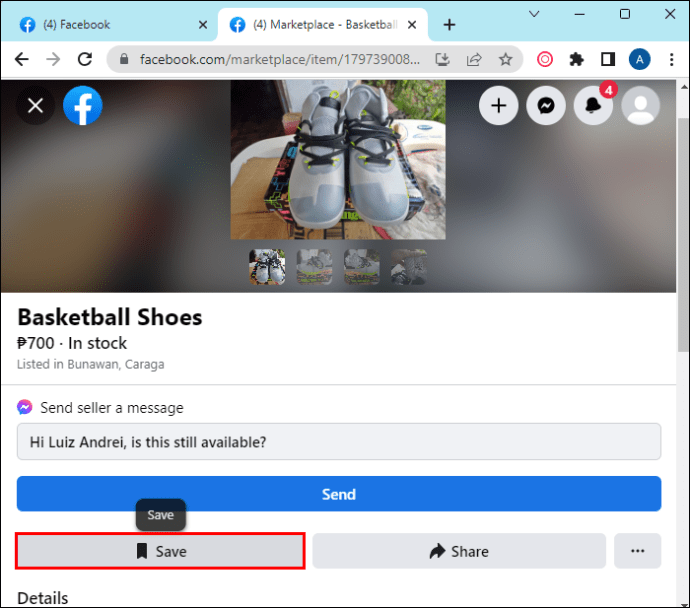The width and height of the screenshot is (690, 608).
Task: Open the notifications bell with 4 badge
Action: pyautogui.click(x=593, y=106)
